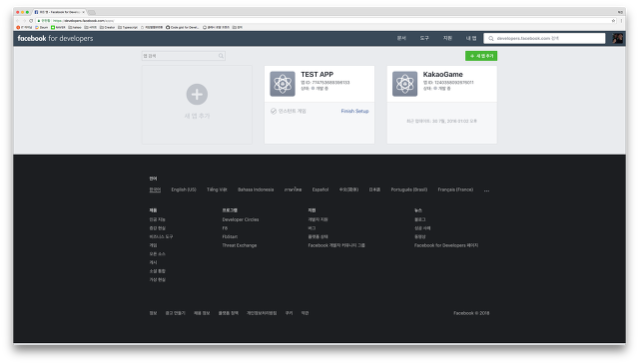Focus the developers.facebook.com search field
Image resolution: width=639 pixels, height=364 pixels.
click(544, 38)
